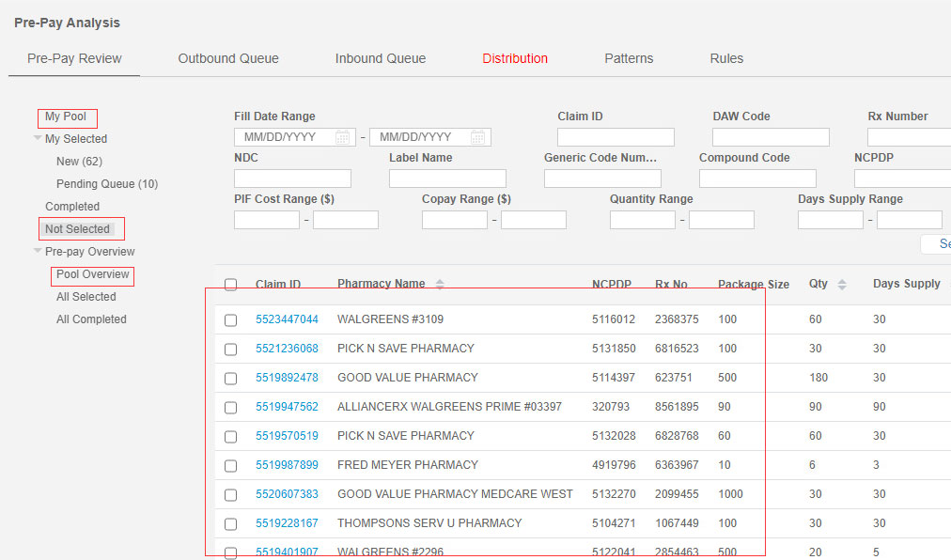Click the Days Supply column header

coord(906,284)
